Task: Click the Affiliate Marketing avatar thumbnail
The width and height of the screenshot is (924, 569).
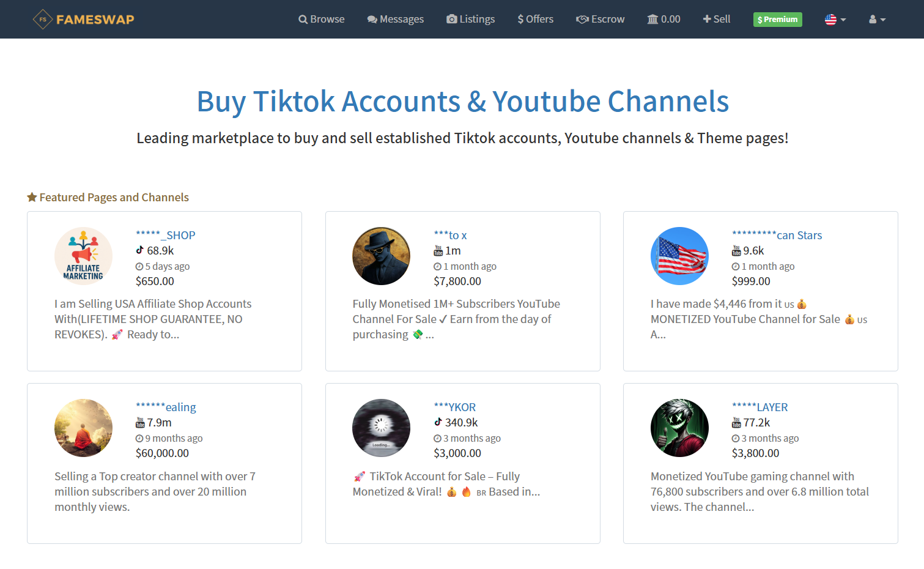Action: [x=83, y=256]
